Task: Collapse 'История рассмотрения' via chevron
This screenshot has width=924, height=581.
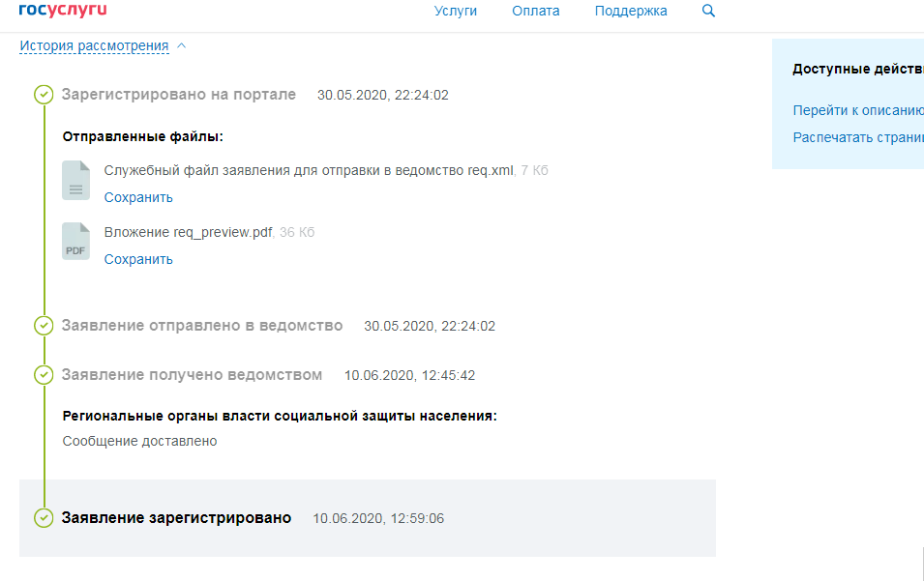Action: 180,44
